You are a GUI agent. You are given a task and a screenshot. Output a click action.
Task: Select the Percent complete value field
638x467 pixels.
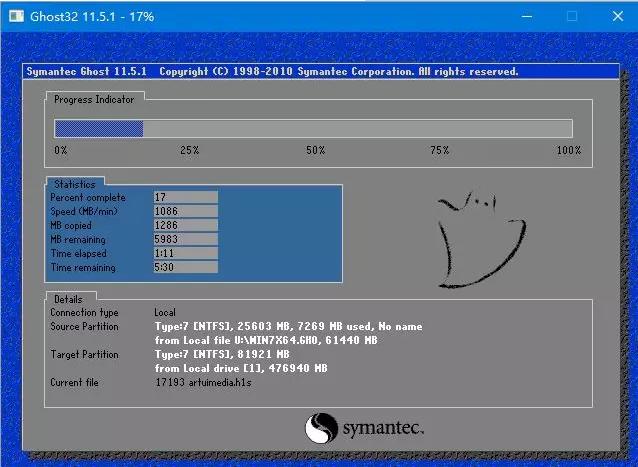point(185,197)
